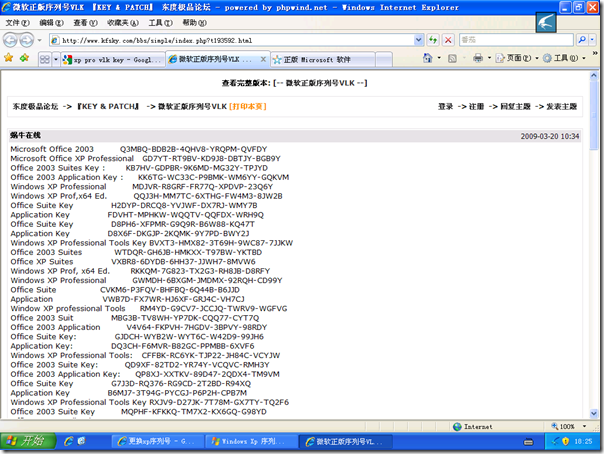Click the RSS feeds icon
The width and height of the screenshot is (604, 454).
point(452,58)
